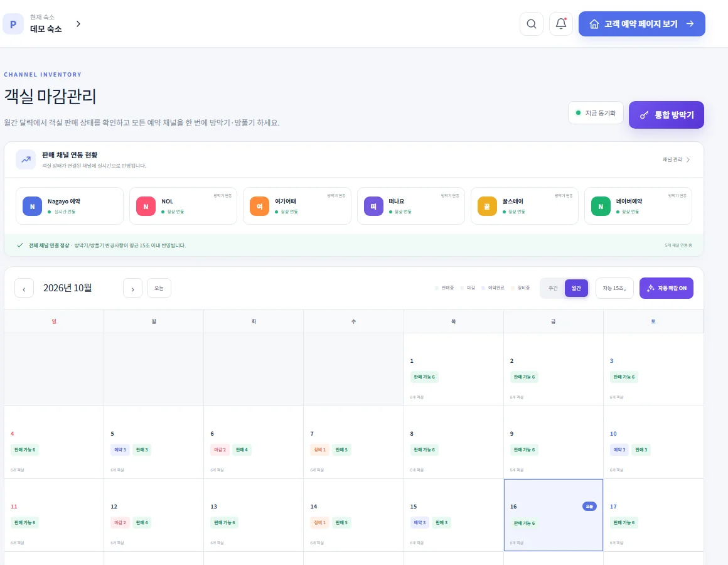This screenshot has width=728, height=565.
Task: Click 마감 2 badge on October 12
Action: 120,523
